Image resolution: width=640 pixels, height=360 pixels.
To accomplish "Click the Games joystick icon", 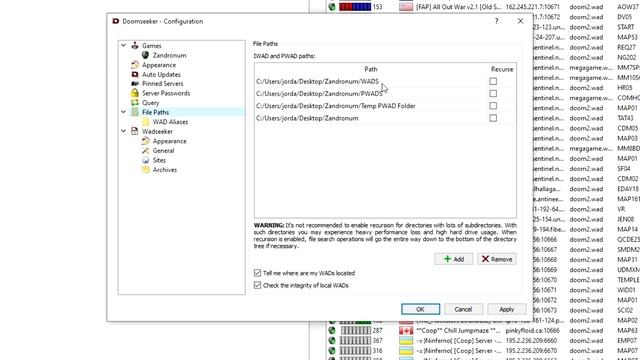I will pyautogui.click(x=135, y=46).
